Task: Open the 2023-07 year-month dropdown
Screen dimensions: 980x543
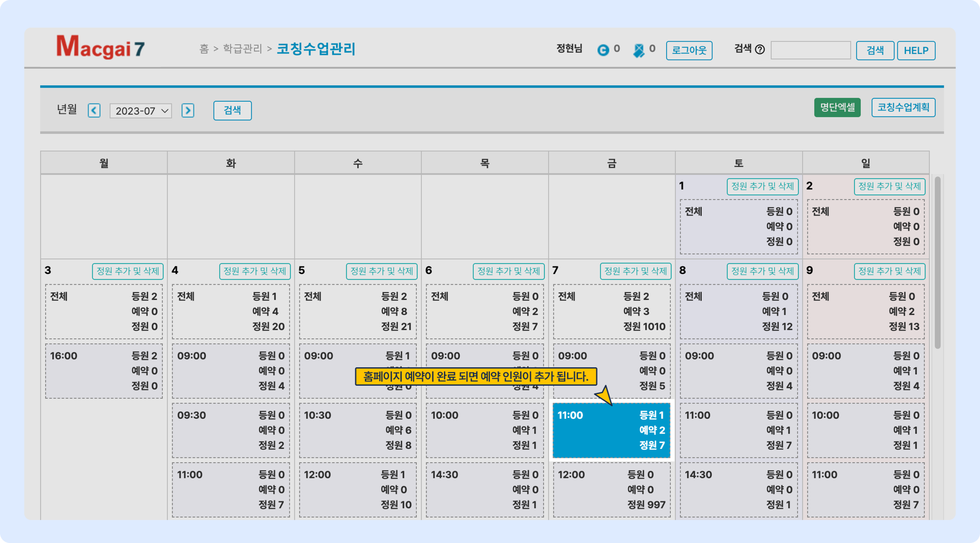Action: [x=141, y=111]
